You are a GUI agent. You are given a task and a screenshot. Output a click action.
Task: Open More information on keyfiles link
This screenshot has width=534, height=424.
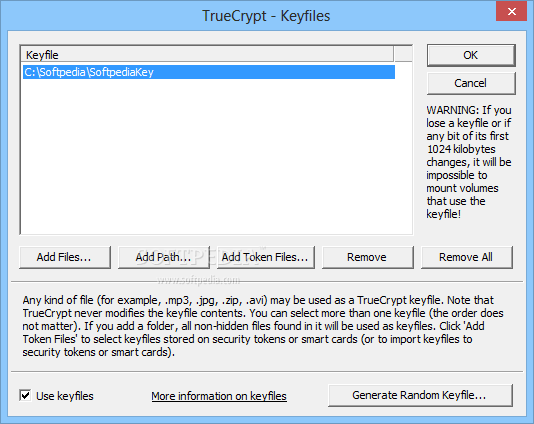point(219,396)
